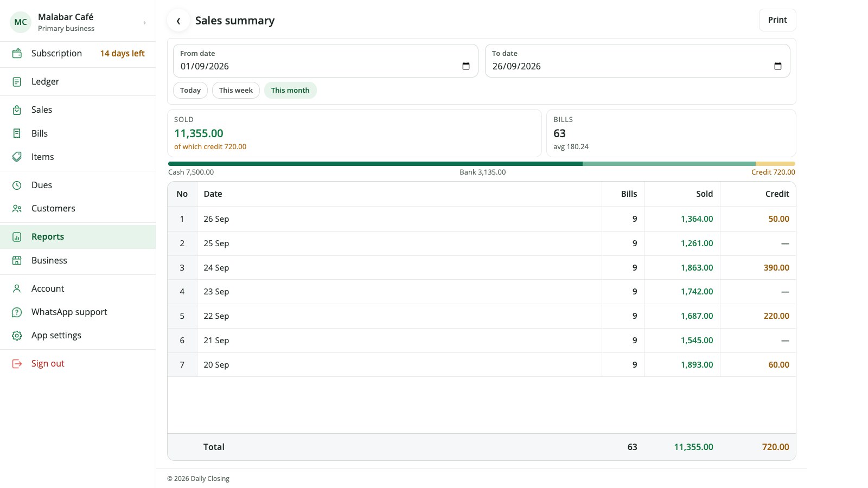868x488 pixels.
Task: Select the This week date range chip
Action: pos(236,91)
